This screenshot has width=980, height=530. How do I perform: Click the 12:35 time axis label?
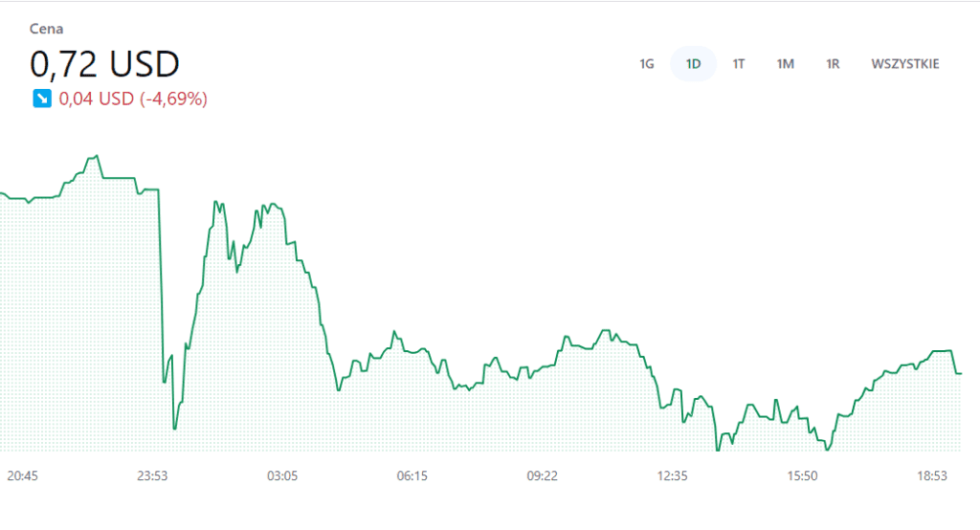click(672, 475)
